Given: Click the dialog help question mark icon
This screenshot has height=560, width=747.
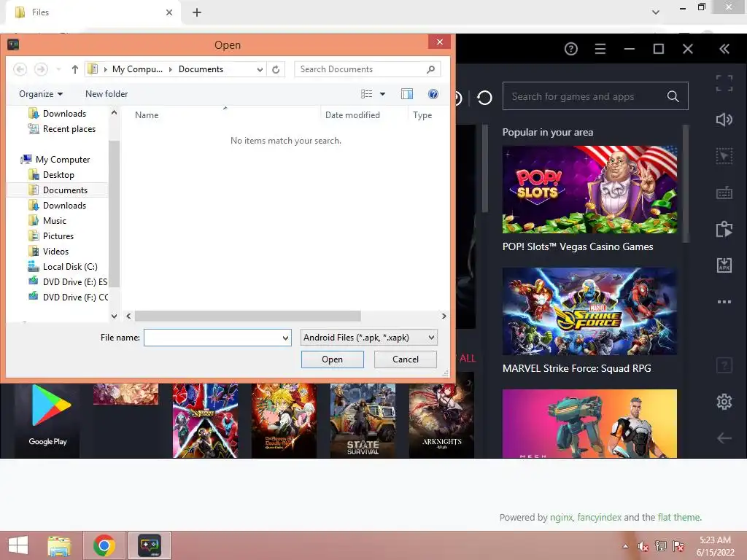Looking at the screenshot, I should 433,94.
